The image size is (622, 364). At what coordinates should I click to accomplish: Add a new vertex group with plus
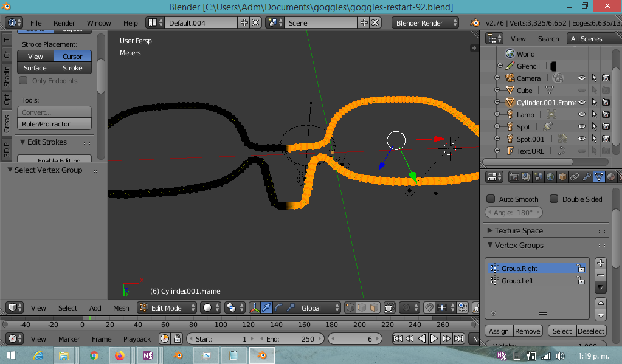click(601, 263)
